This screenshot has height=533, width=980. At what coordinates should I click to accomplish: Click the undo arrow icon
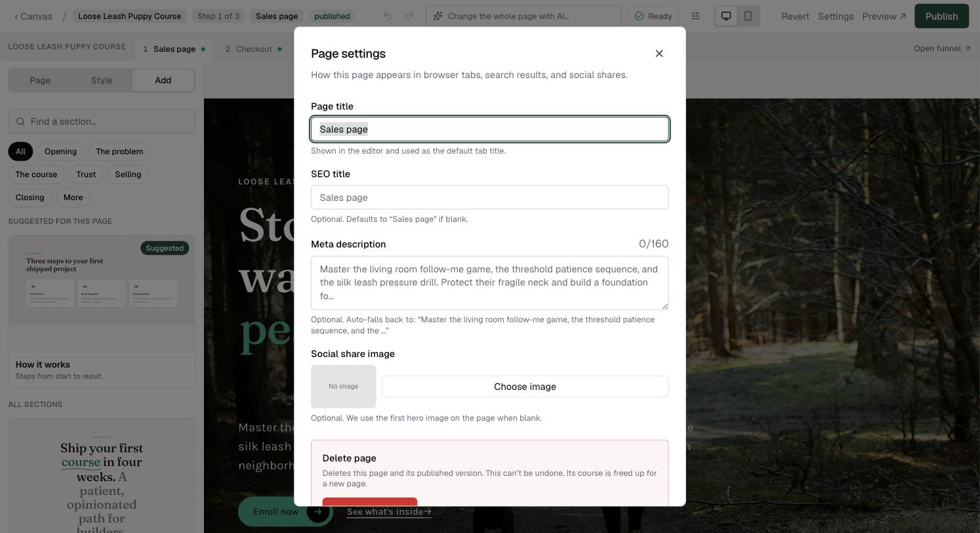point(388,16)
